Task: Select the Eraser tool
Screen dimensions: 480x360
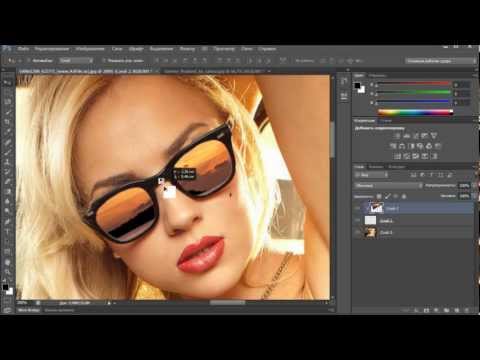Action: coord(8,182)
